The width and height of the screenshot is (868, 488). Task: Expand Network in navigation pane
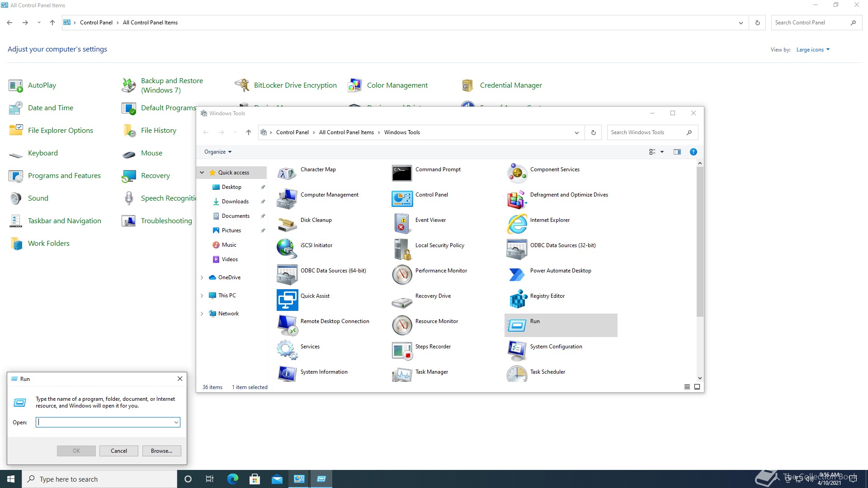click(x=202, y=314)
